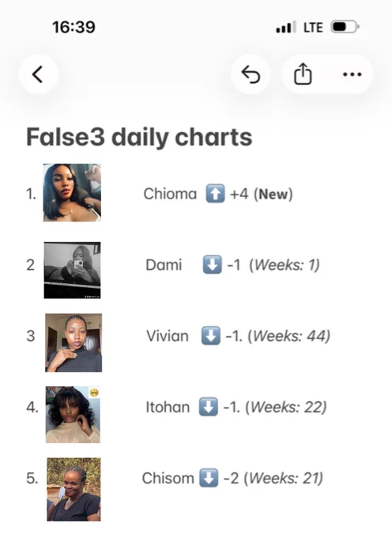Tap the down arrow emoji beside Chisom
Screen dimensions: 392x538
pos(209,478)
